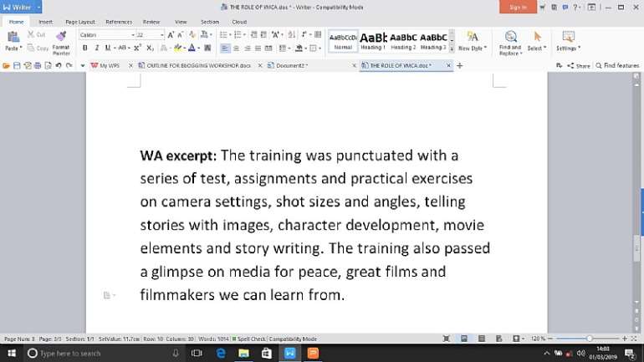
Task: Open the Page Layout ribbon tab
Action: tap(80, 23)
